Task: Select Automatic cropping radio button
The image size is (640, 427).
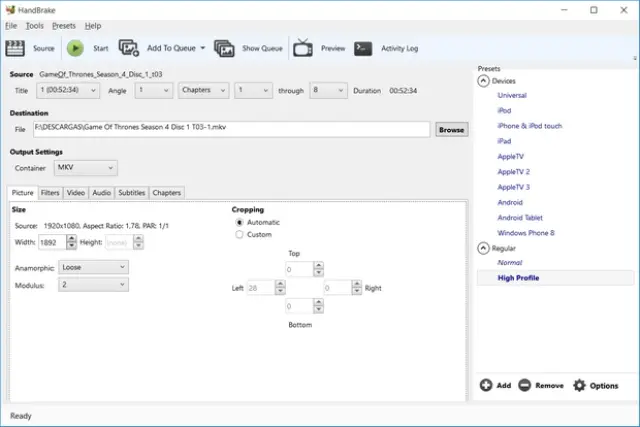Action: [x=239, y=222]
